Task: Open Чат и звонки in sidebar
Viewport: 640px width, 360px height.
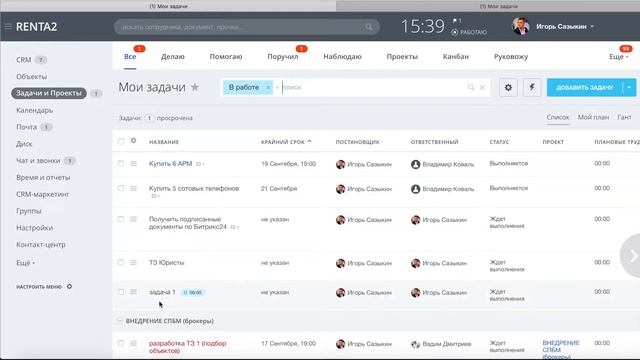Action: point(38,160)
